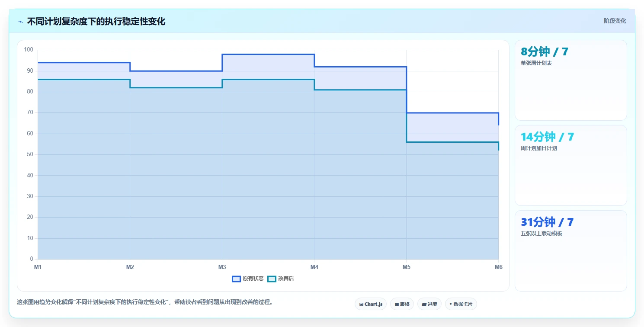This screenshot has height=327, width=644.
Task: Click the 50 y-axis tick label
Action: pyautogui.click(x=30, y=154)
